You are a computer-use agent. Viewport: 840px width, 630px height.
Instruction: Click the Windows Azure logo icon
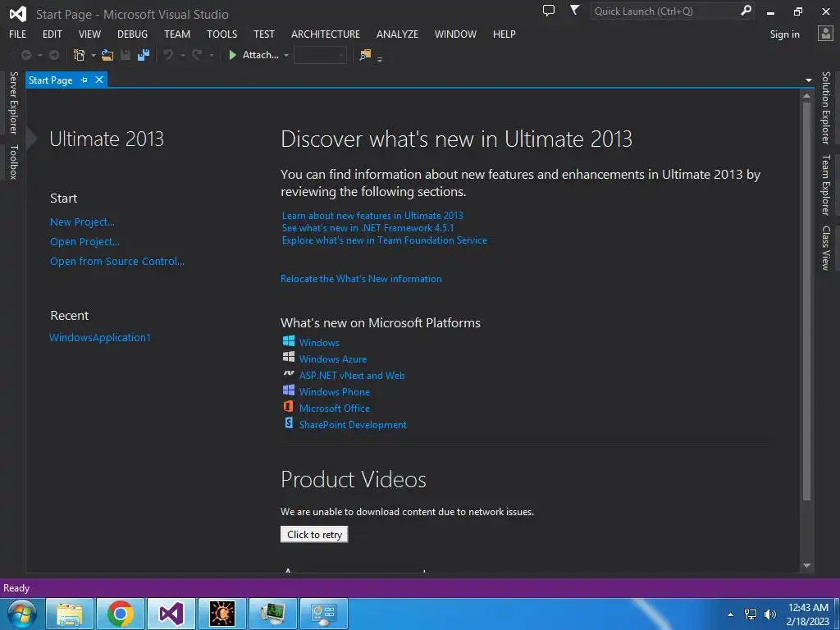pos(289,357)
